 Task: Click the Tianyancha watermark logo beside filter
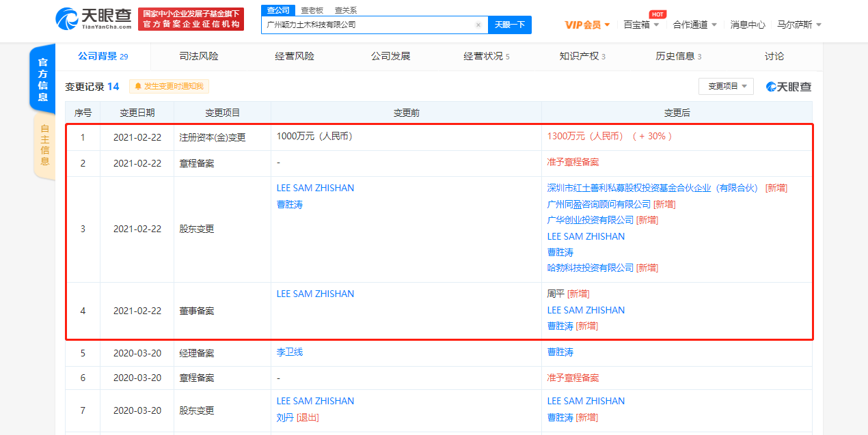(789, 87)
